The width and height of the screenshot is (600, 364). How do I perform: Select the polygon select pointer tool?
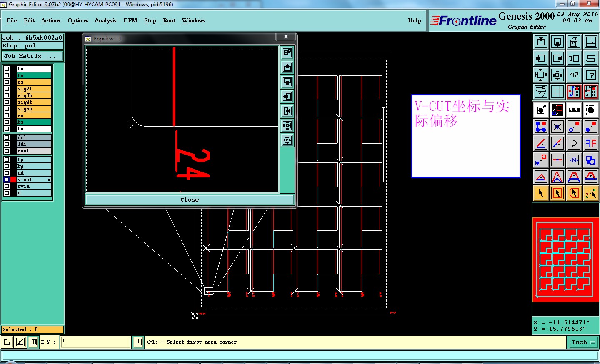click(574, 193)
